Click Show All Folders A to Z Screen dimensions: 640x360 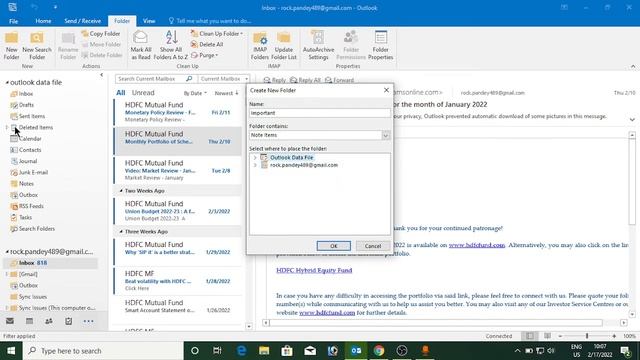(171, 45)
